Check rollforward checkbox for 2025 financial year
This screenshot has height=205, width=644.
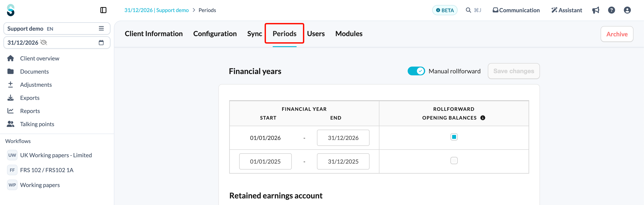[454, 161]
